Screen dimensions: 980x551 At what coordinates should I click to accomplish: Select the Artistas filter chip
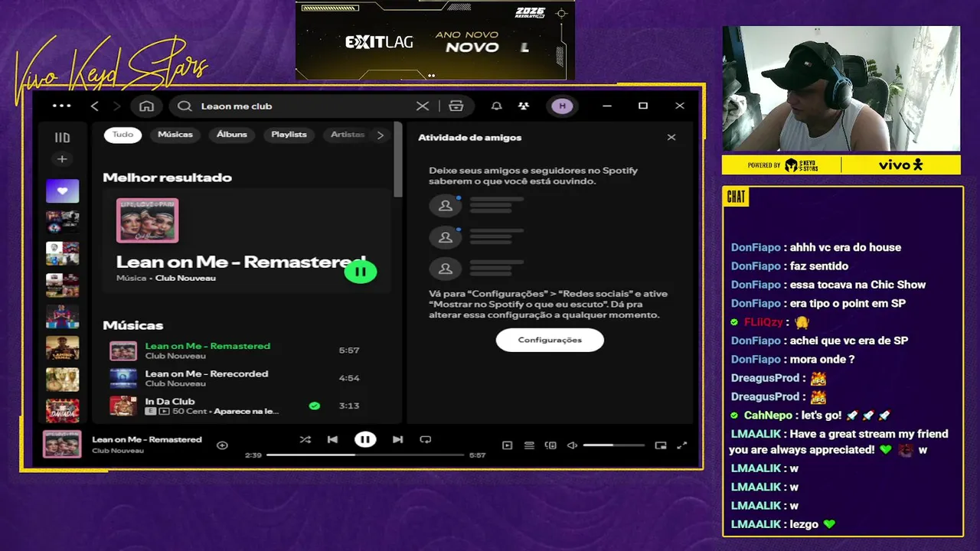click(x=347, y=135)
